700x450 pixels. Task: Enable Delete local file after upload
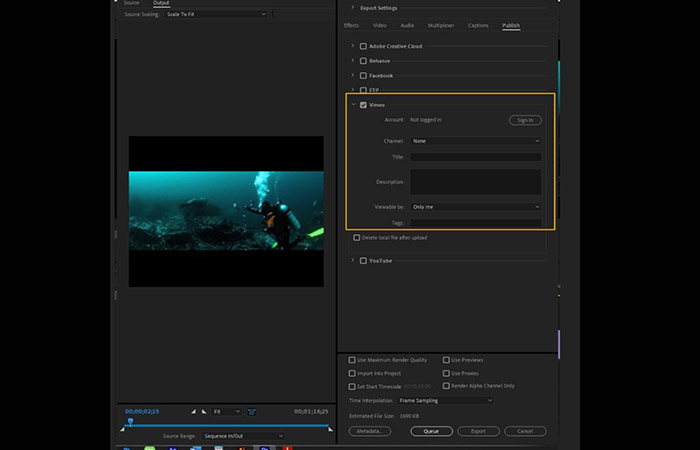tap(357, 238)
